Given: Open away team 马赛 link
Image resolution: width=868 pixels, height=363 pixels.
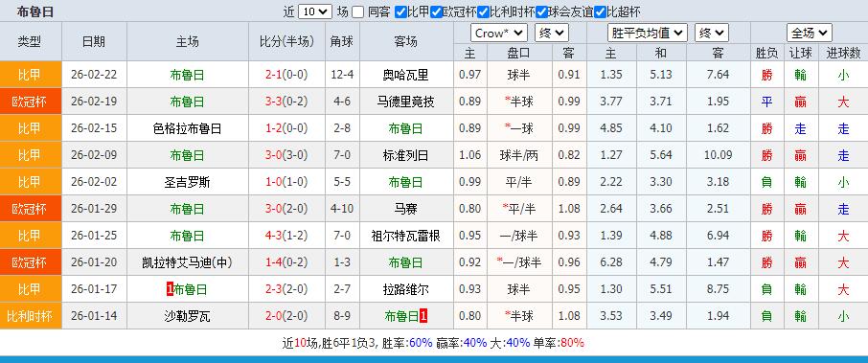Looking at the screenshot, I should 406,209.
